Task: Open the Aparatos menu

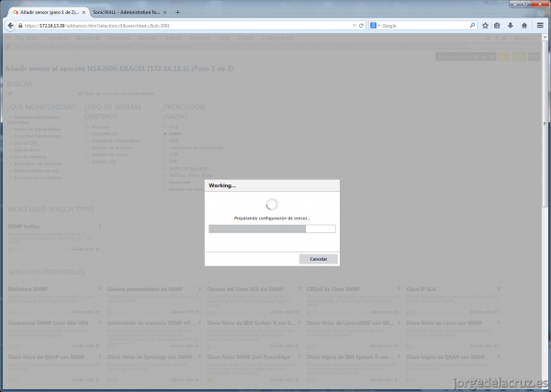Action: point(58,38)
